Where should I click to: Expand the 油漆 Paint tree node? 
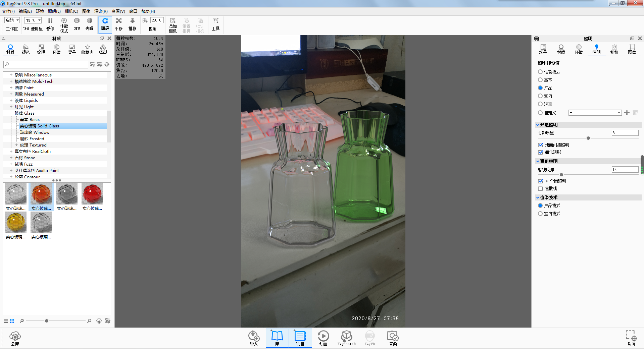pyautogui.click(x=11, y=88)
